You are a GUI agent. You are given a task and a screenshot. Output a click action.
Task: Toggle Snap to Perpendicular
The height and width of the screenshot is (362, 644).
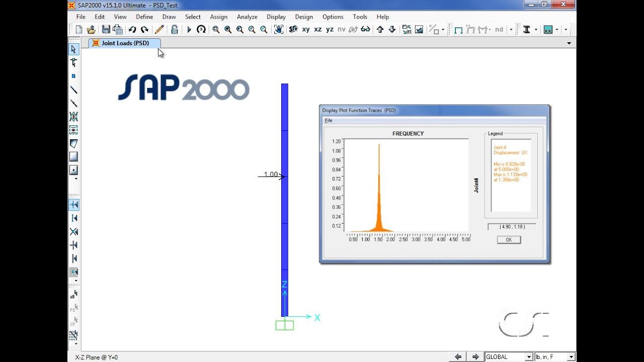[73, 245]
